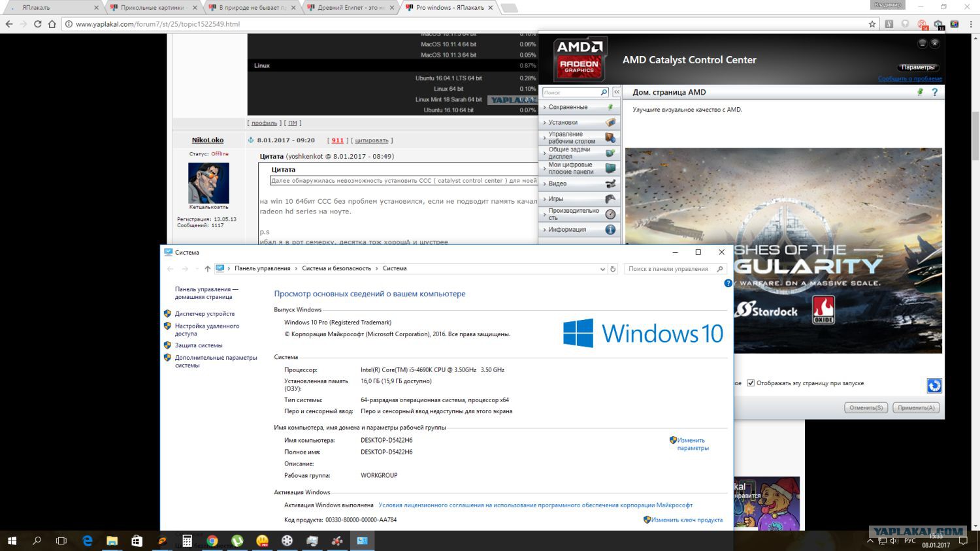Expand Saved presets in AMD Catalyst sidebar
Screen dimensions: 980x551
pos(579,107)
